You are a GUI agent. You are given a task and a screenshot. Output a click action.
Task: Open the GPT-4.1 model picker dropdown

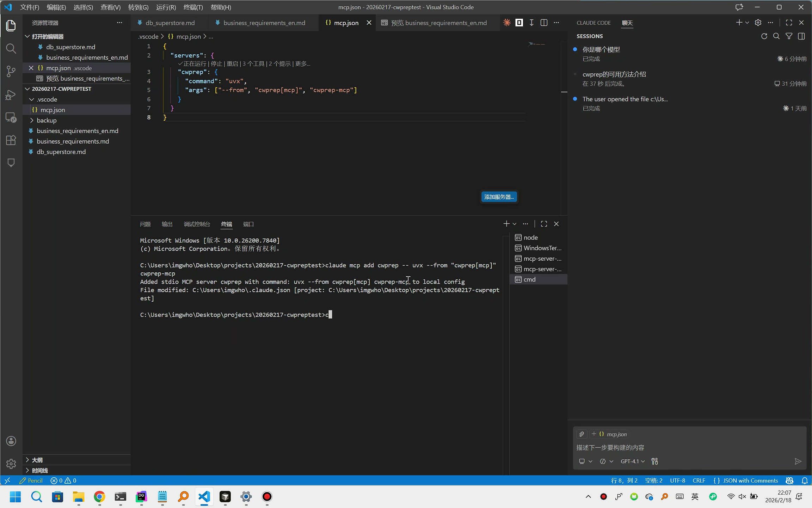tap(632, 461)
